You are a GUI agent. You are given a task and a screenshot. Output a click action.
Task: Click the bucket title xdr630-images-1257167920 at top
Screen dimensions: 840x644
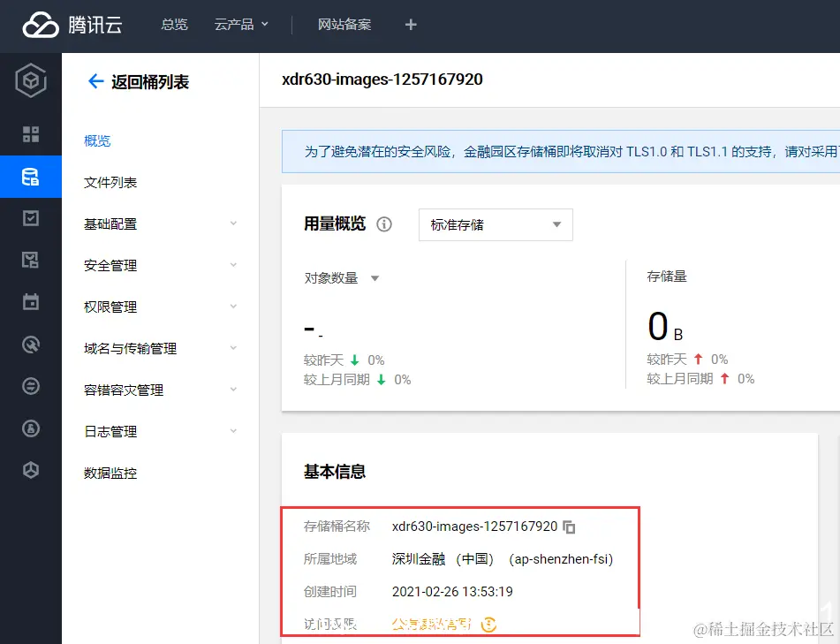[382, 80]
